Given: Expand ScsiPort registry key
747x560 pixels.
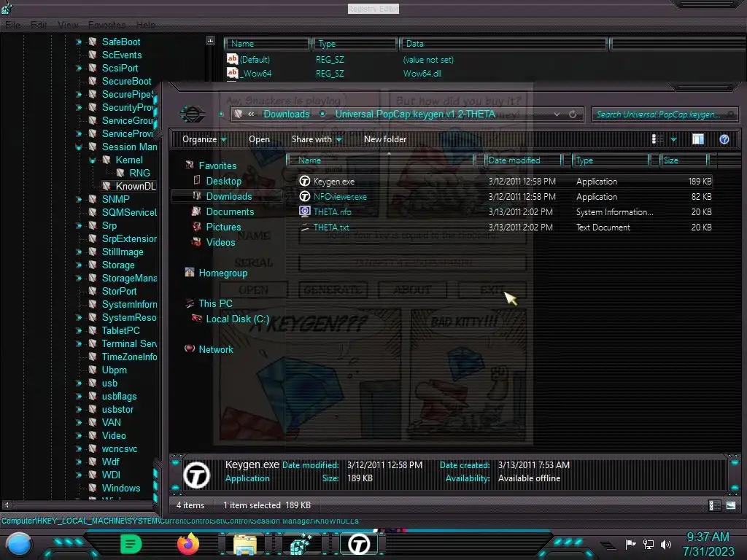Looking at the screenshot, I should click(79, 68).
